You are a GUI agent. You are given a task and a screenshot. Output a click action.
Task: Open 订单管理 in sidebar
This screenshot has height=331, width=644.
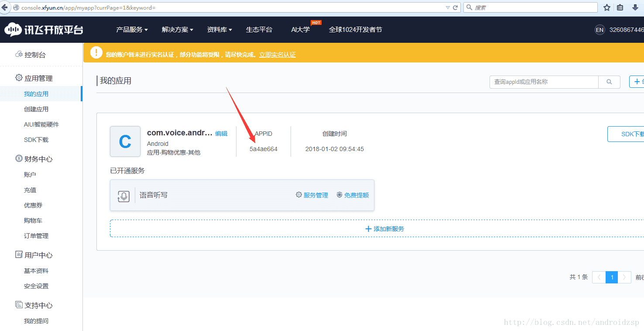tap(36, 236)
